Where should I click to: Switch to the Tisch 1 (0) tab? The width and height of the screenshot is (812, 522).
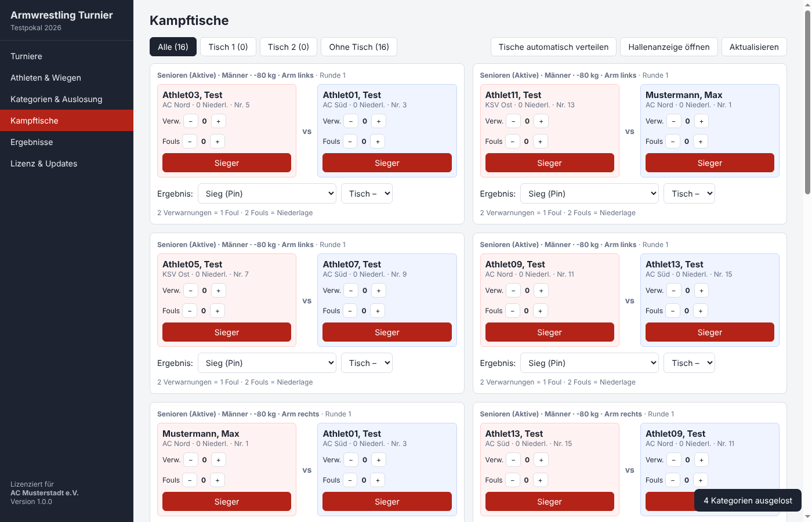228,47
